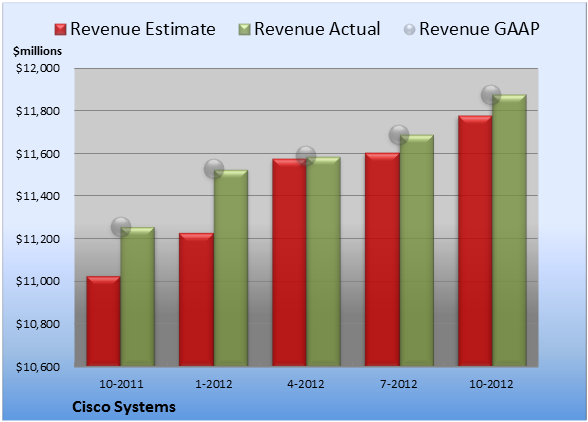Click the 4-2012 category label
Image resolution: width=588 pixels, height=422 pixels.
tap(306, 384)
